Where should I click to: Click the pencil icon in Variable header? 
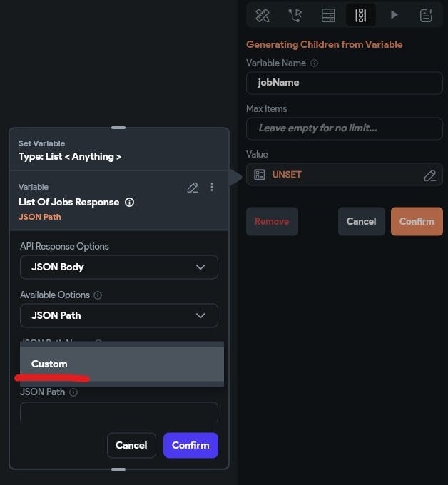coord(192,188)
